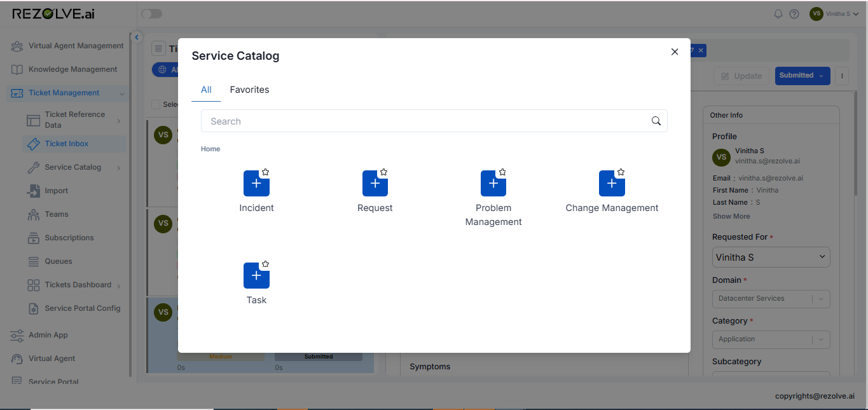Open the Incident catalog folder icon
The width and height of the screenshot is (868, 410).
[x=256, y=183]
